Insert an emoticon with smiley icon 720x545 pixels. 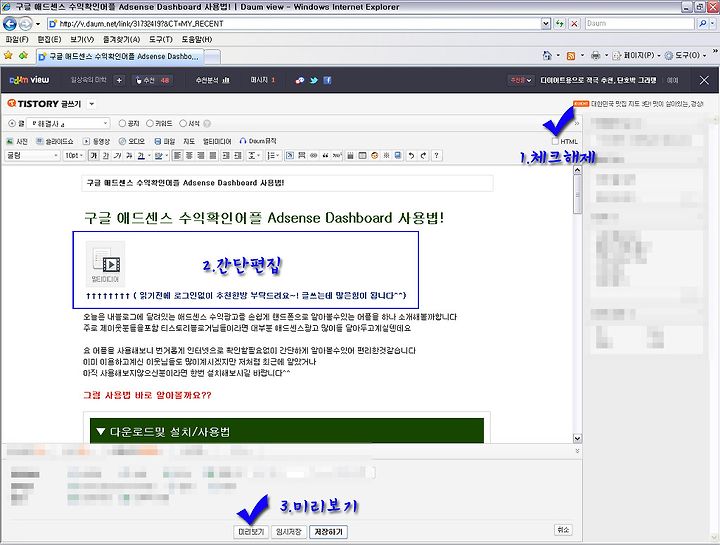(374, 156)
